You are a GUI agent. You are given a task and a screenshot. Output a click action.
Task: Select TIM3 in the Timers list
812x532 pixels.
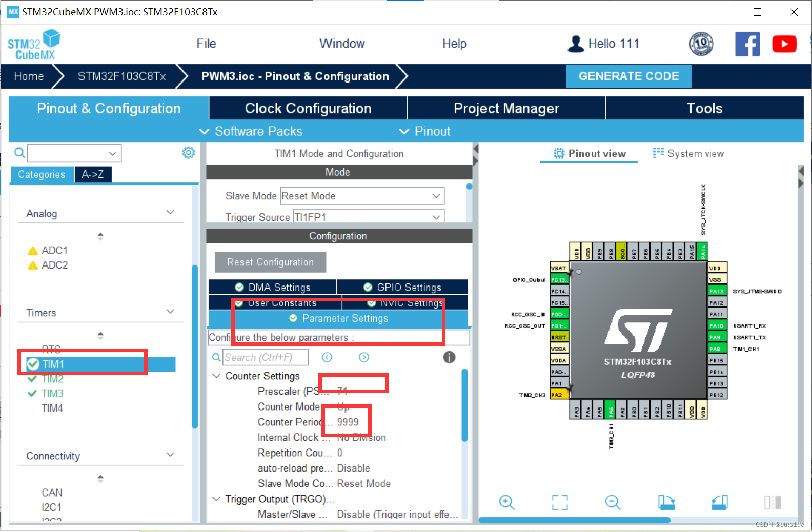tap(52, 393)
